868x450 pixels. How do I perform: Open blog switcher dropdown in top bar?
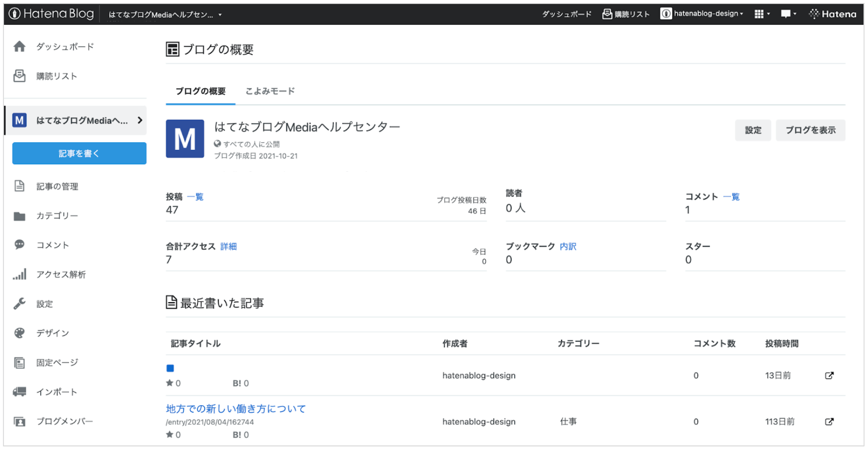point(165,15)
